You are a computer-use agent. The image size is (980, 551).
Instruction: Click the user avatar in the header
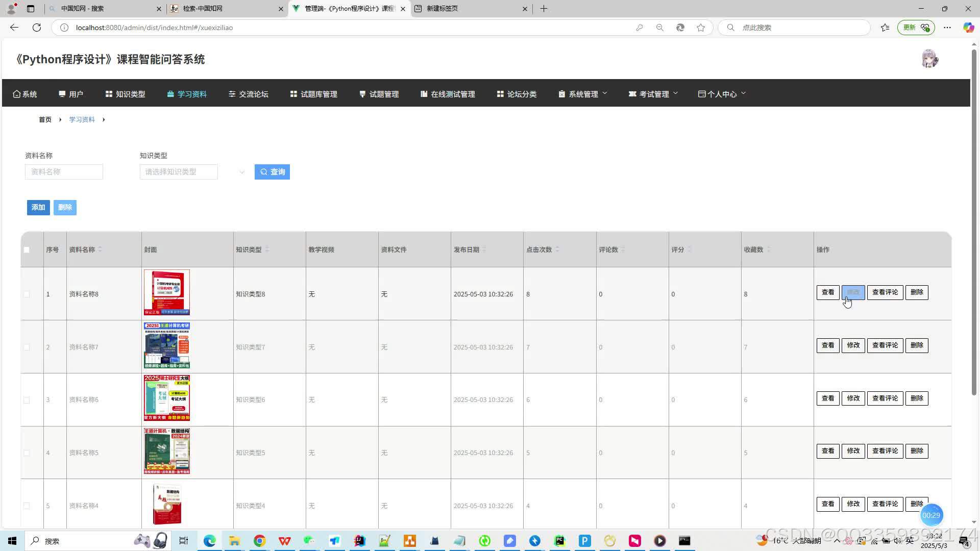[x=929, y=59]
